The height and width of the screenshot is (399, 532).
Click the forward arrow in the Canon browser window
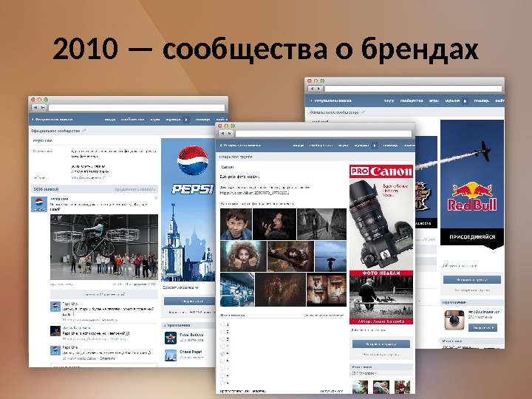[230, 133]
